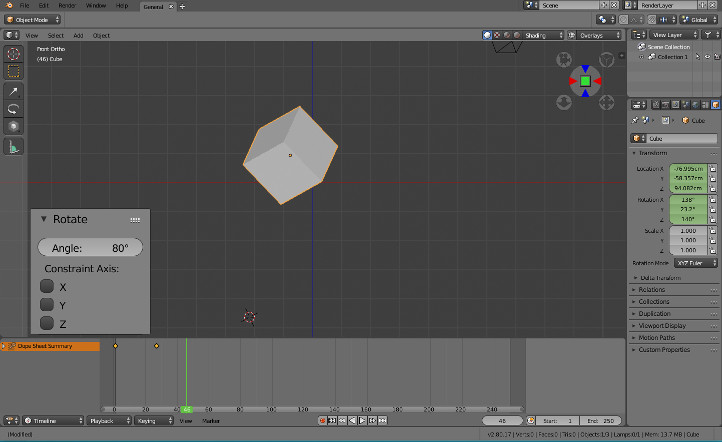Add a new workspace with plus icon
The image size is (722, 442).
182,6
